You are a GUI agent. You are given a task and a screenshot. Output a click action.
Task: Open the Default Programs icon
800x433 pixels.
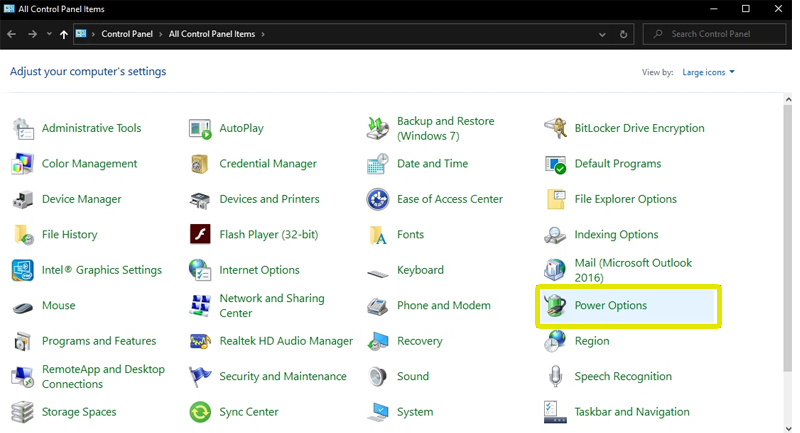pyautogui.click(x=555, y=164)
